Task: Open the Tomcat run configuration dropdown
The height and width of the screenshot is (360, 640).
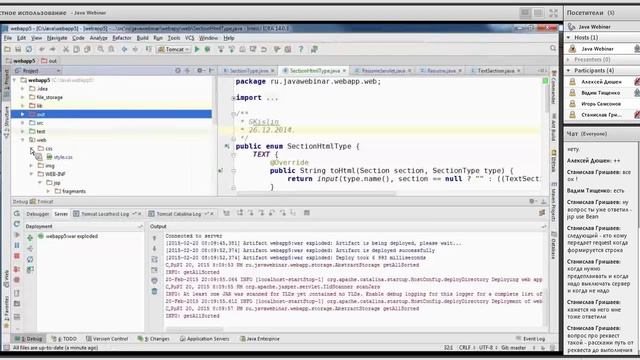Action: coord(174,49)
